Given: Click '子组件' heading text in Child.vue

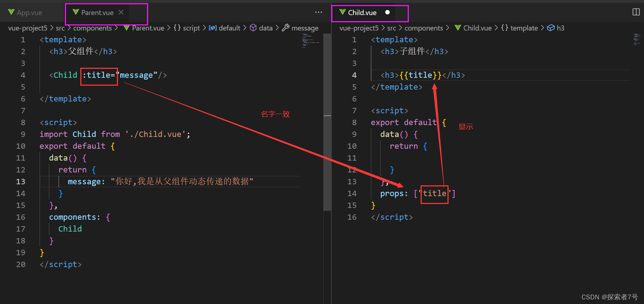Looking at the screenshot, I should pos(412,51).
